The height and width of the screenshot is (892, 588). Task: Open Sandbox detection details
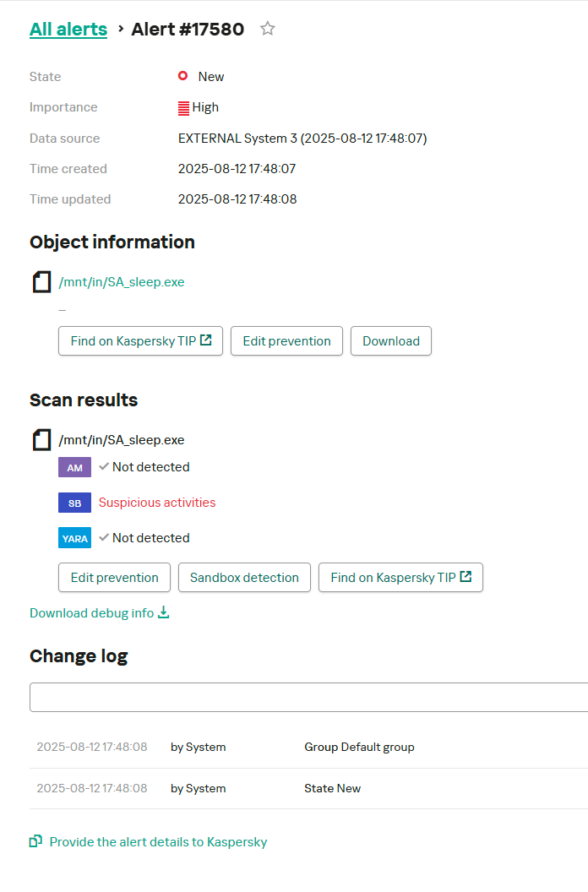coord(244,578)
